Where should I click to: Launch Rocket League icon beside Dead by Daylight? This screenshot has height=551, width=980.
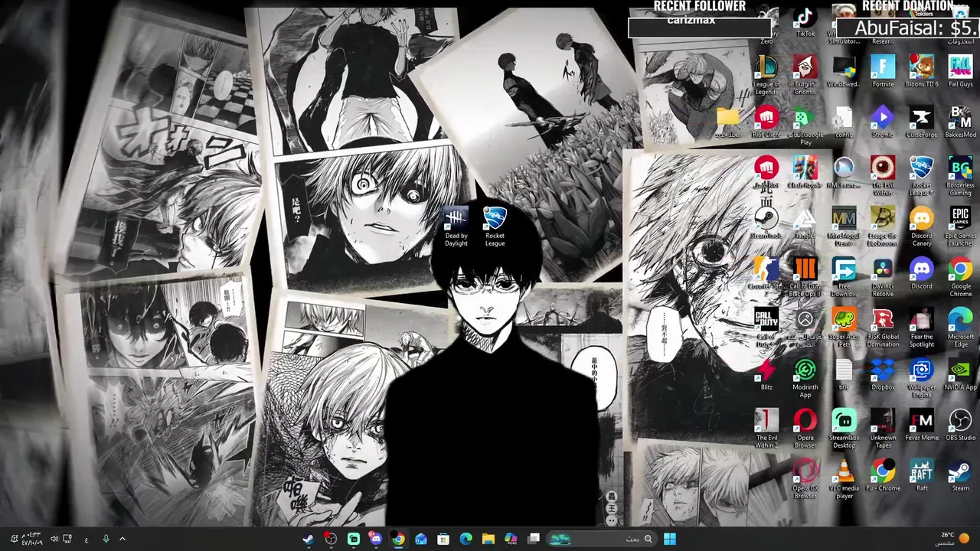495,226
